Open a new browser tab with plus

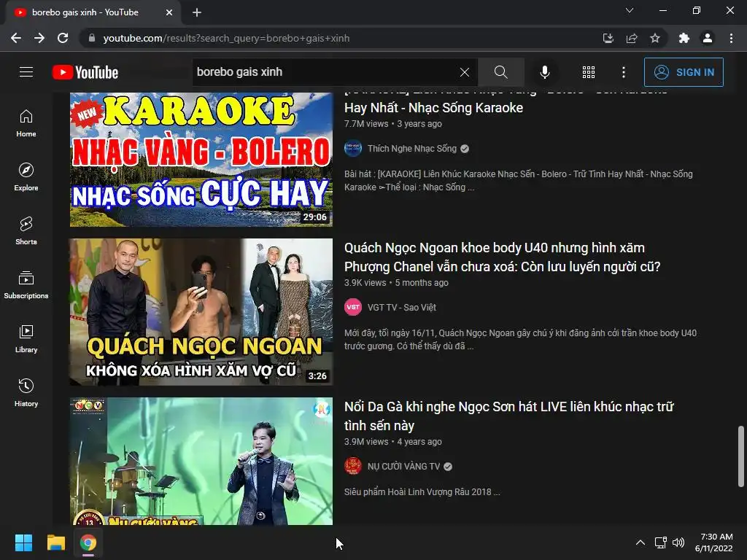coord(197,12)
